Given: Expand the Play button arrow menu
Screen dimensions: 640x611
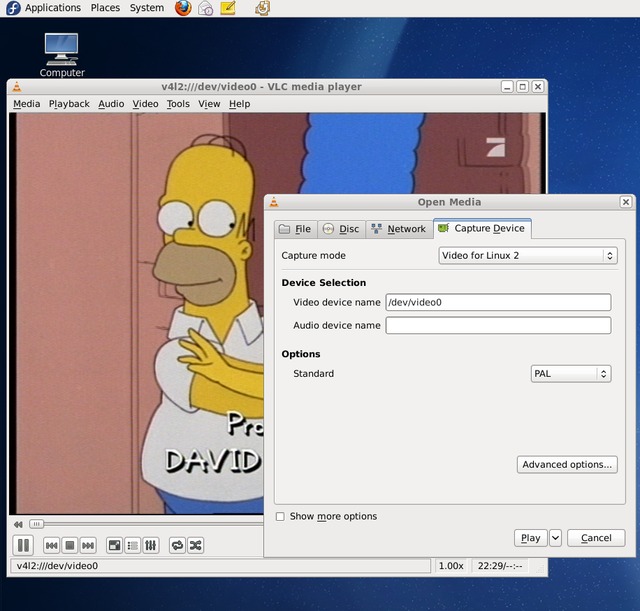Looking at the screenshot, I should tap(556, 538).
